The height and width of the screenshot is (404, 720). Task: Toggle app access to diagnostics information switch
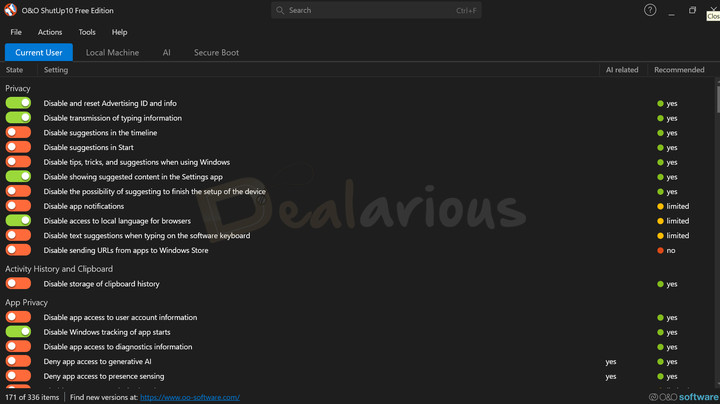coord(18,346)
